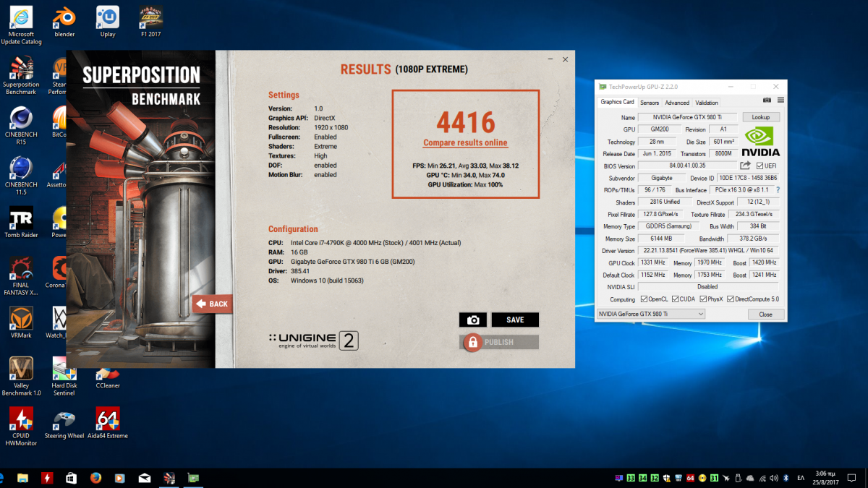
Task: Open CINEBENCH 11.5 desktop icon
Action: [20, 176]
